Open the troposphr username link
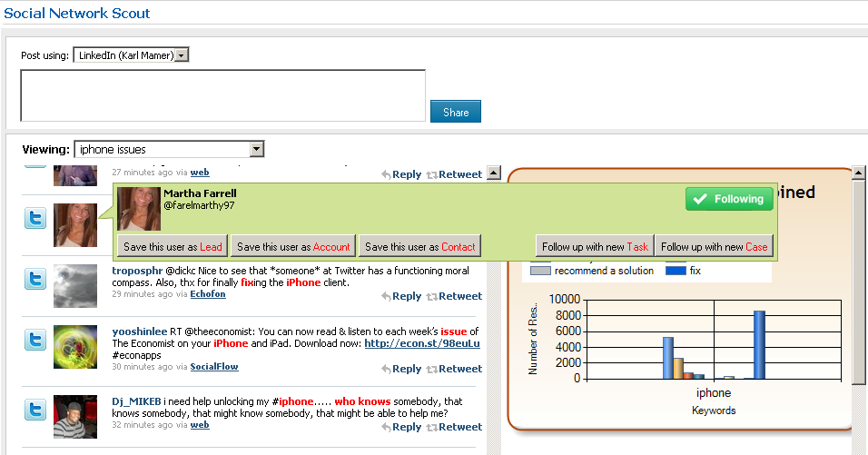 [137, 271]
